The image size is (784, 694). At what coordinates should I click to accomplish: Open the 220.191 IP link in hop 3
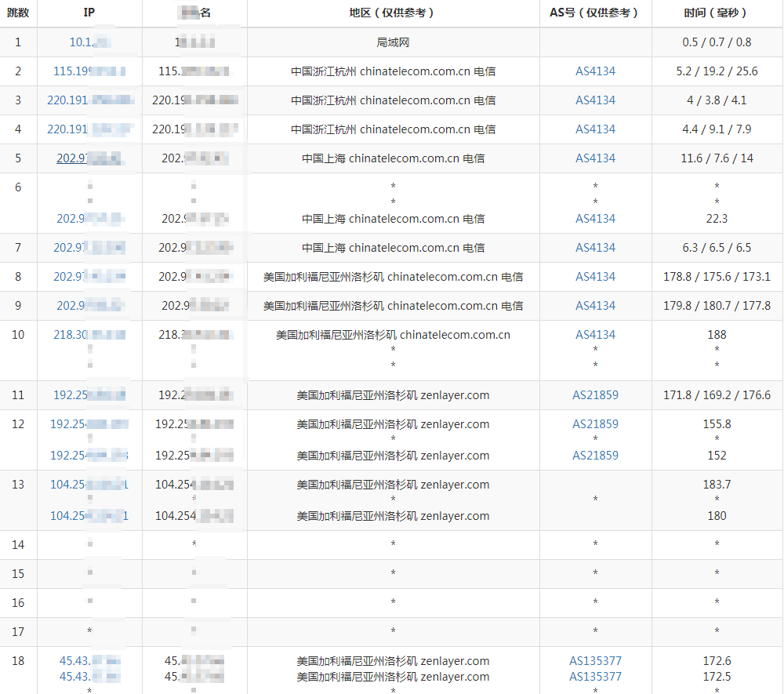click(x=89, y=100)
